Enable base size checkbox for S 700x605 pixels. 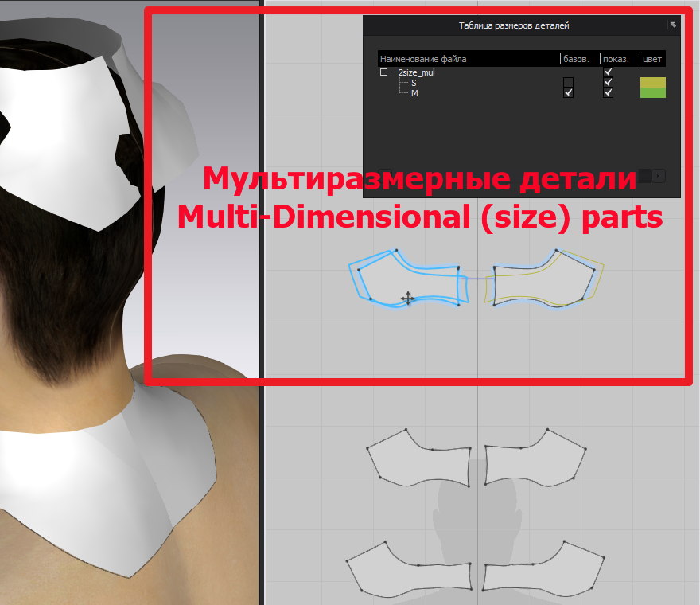pos(568,82)
